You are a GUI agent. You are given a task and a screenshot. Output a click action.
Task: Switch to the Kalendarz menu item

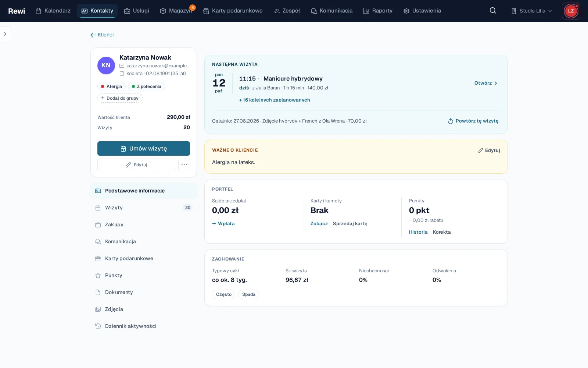tap(53, 11)
